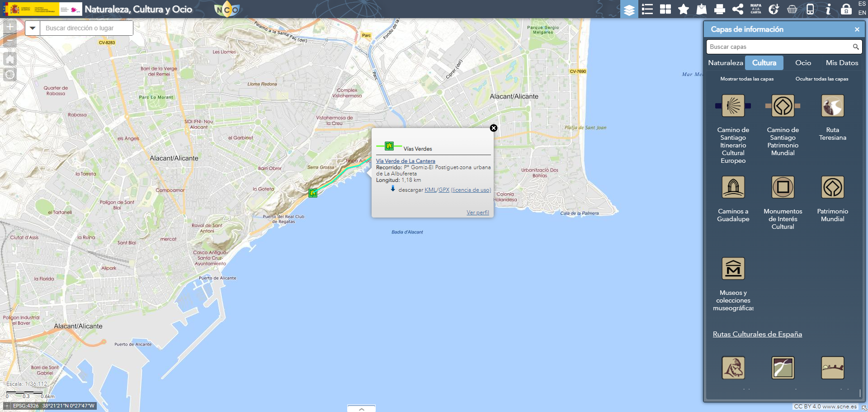The image size is (868, 412).
Task: Switch to the Ocio tab
Action: [x=803, y=63]
